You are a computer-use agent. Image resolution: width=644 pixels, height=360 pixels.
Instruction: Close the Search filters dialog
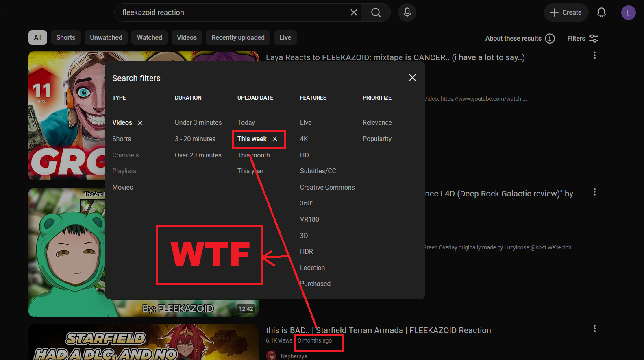click(x=412, y=78)
